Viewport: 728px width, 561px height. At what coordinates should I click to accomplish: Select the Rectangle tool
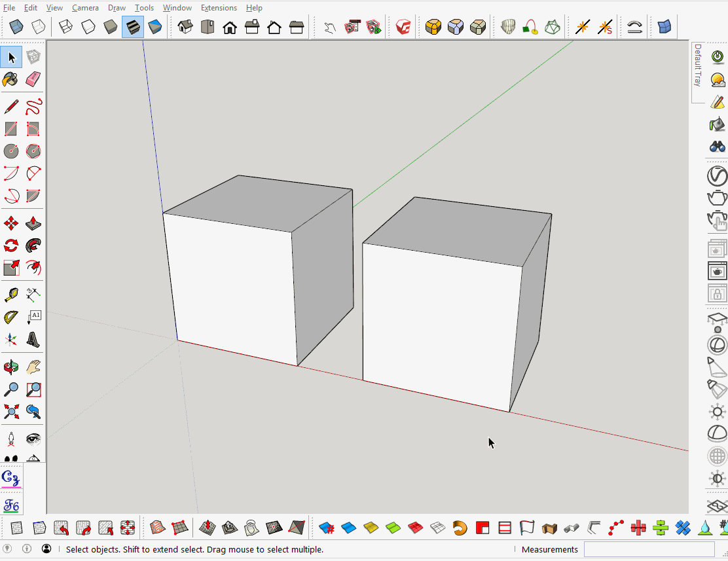pyautogui.click(x=10, y=129)
